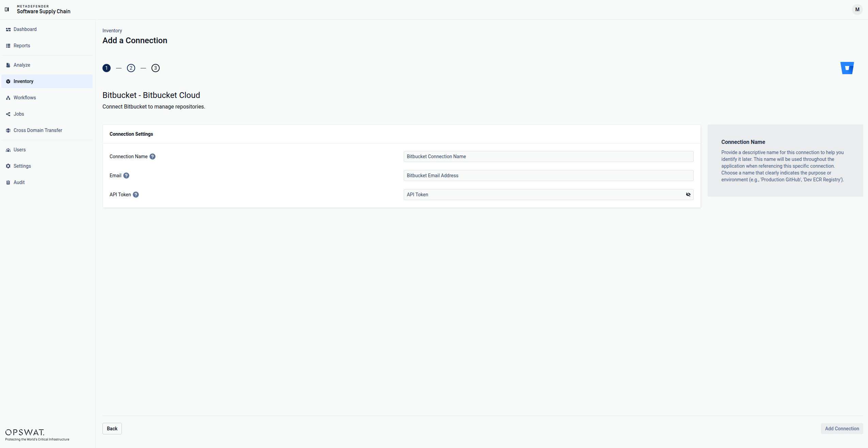868x448 pixels.
Task: Click the Bitbucket - Bitbucket Cloud title
Action: (x=151, y=95)
